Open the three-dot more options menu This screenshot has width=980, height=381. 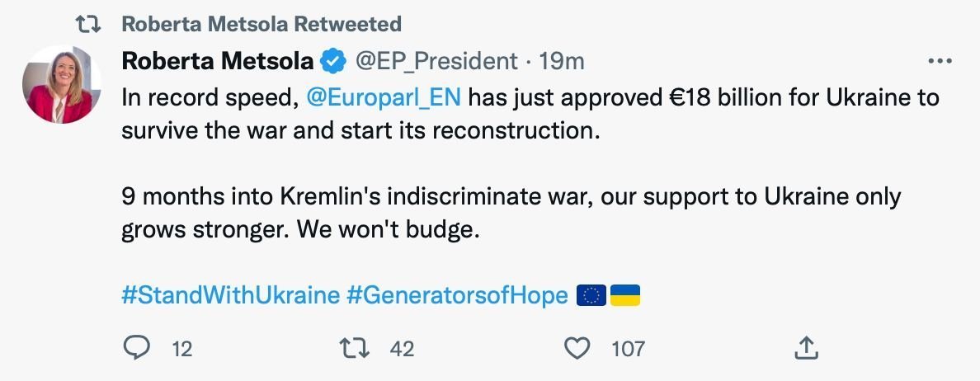[x=940, y=61]
